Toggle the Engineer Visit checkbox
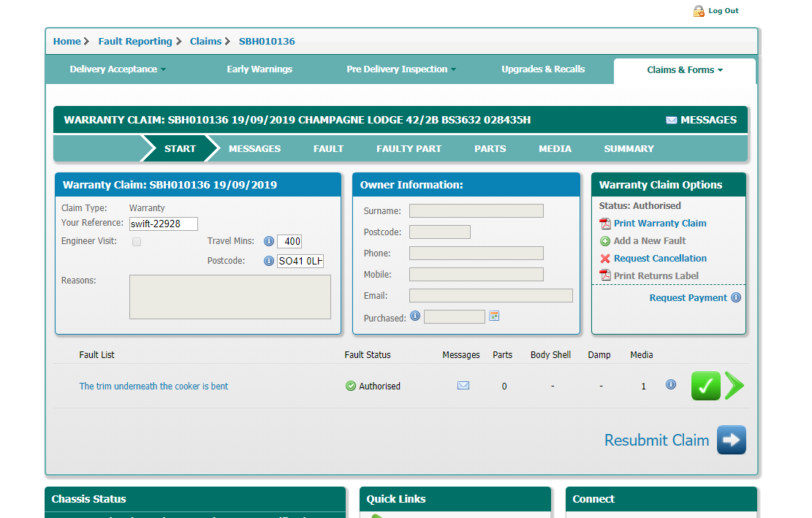Screen dimensions: 812x518 (137, 242)
